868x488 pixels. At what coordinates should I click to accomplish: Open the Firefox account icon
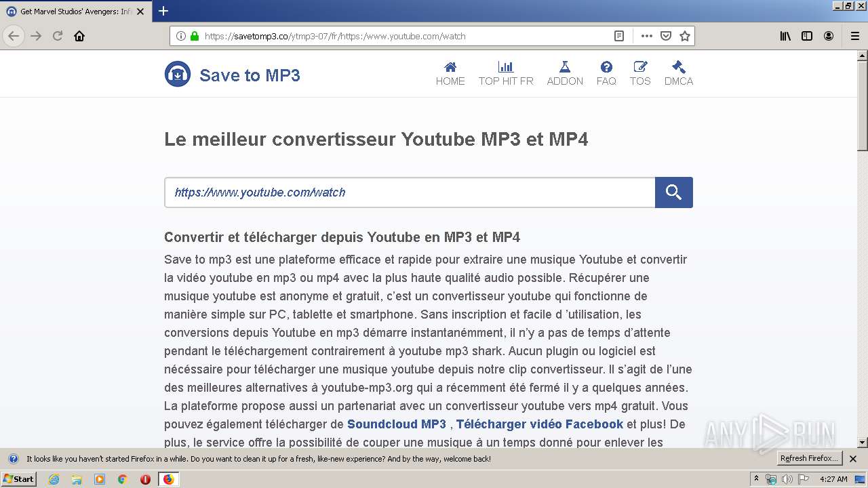pos(829,36)
